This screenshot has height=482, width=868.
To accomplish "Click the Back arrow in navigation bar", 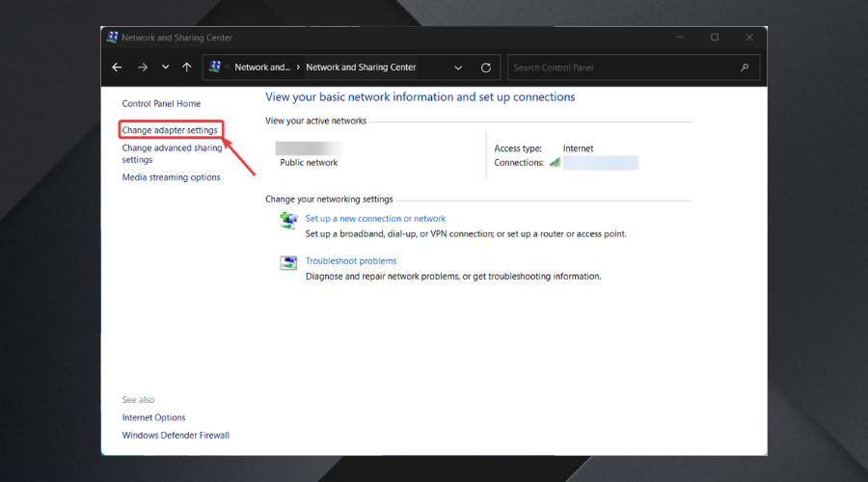I will point(117,67).
